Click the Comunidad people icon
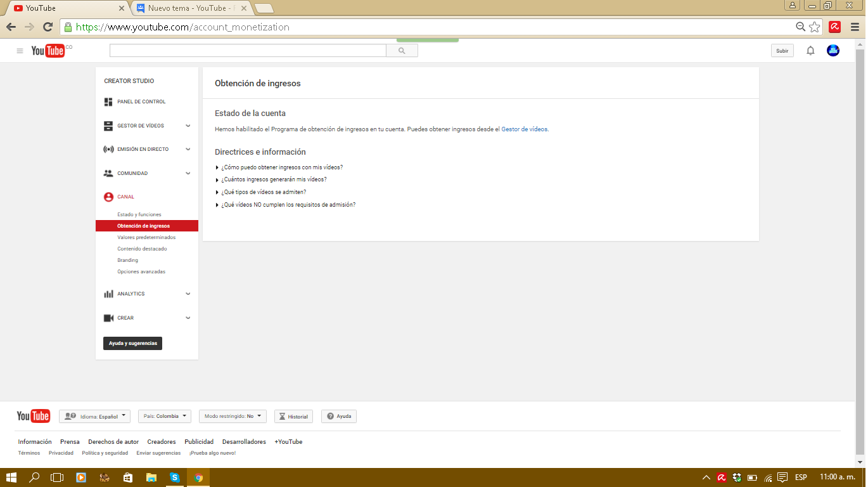 tap(108, 173)
